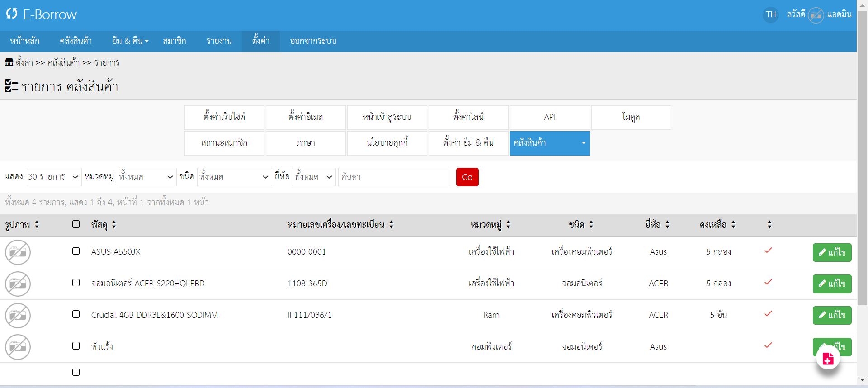Click the floating add-item button

pos(828,359)
